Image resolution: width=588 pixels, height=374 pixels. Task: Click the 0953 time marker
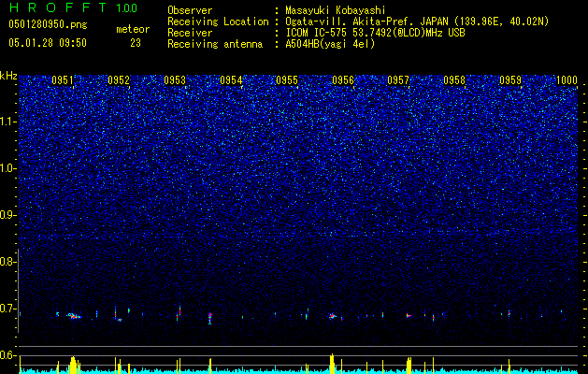[x=175, y=79]
